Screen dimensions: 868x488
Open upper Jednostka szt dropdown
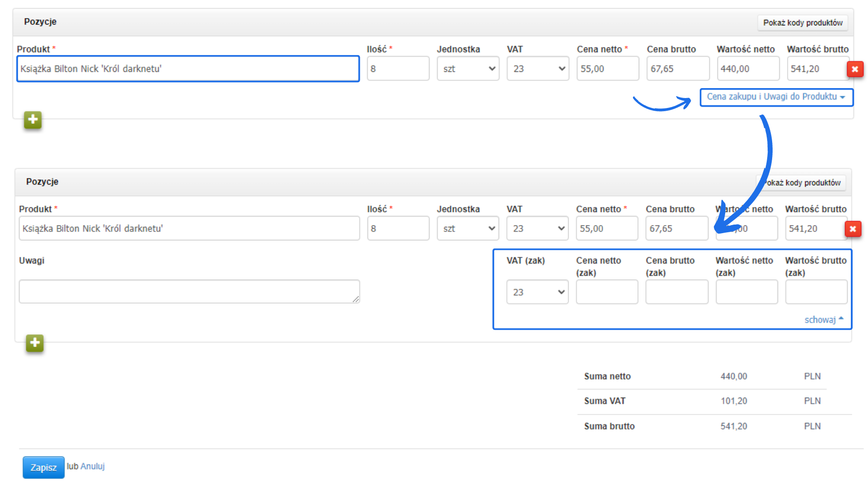click(x=468, y=69)
